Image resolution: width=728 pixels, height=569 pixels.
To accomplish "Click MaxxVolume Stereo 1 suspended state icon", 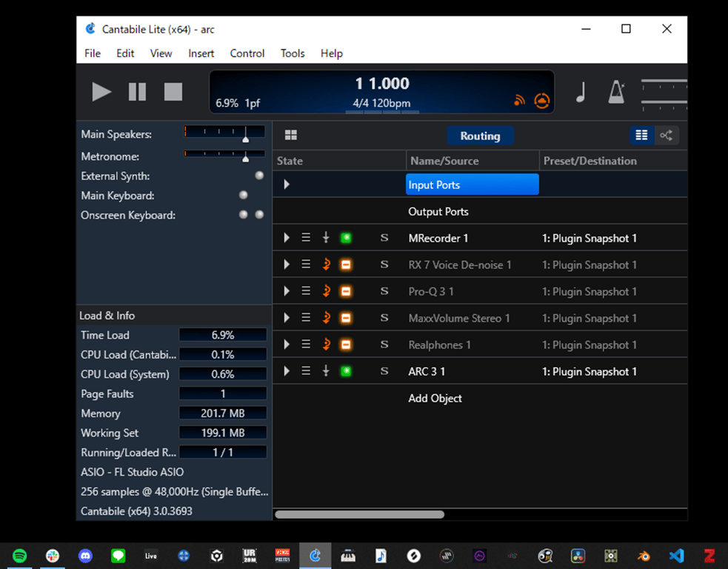I will tap(327, 318).
